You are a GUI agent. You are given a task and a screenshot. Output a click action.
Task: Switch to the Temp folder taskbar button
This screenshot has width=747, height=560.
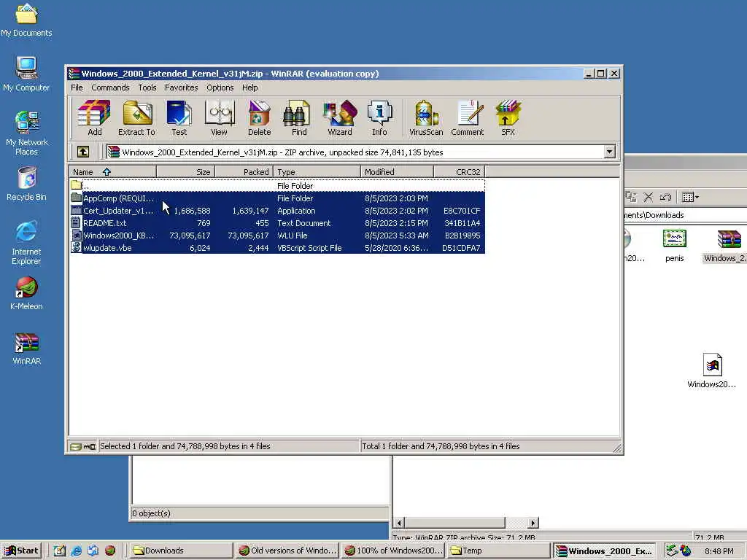(x=499, y=551)
